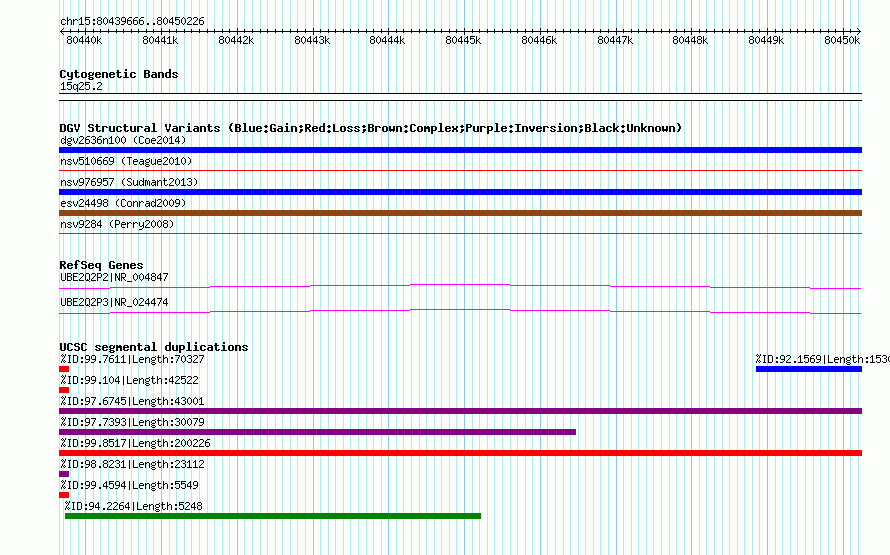Click the nsv976957 (Sudmant2013) label text
The height and width of the screenshot is (555, 890).
click(129, 182)
